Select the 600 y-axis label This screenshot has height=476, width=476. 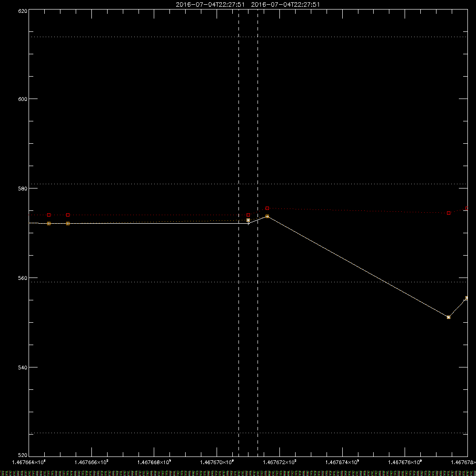coord(23,99)
